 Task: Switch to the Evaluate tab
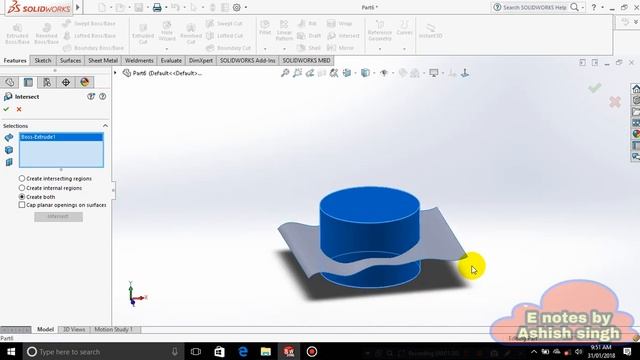171,60
